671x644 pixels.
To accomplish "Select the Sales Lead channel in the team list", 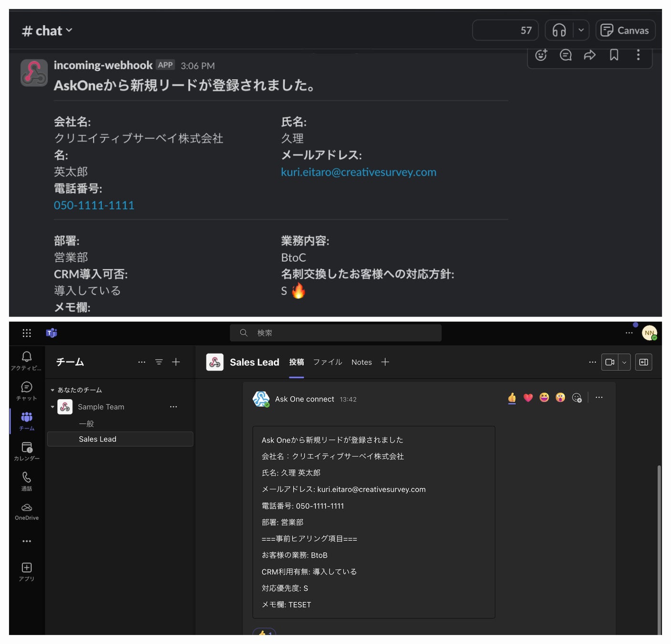I will point(120,439).
